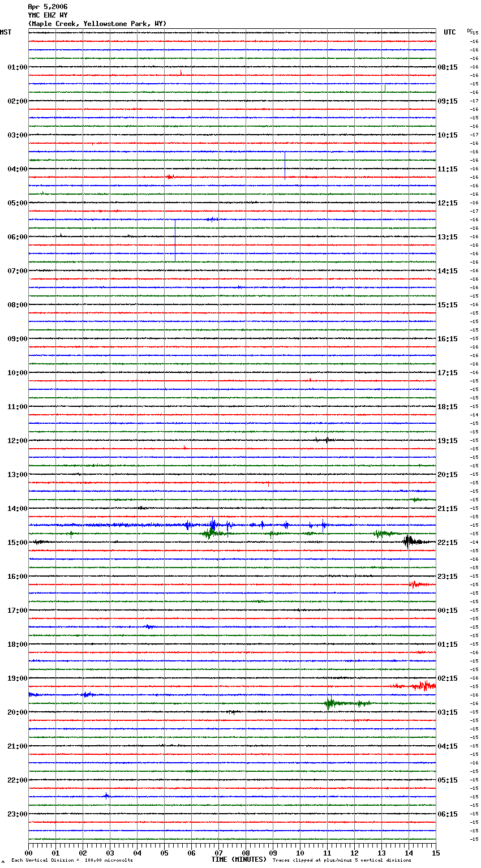Click the '19:15' UTC time label
Image resolution: width=481 pixels, height=868 pixels.
coord(448,441)
